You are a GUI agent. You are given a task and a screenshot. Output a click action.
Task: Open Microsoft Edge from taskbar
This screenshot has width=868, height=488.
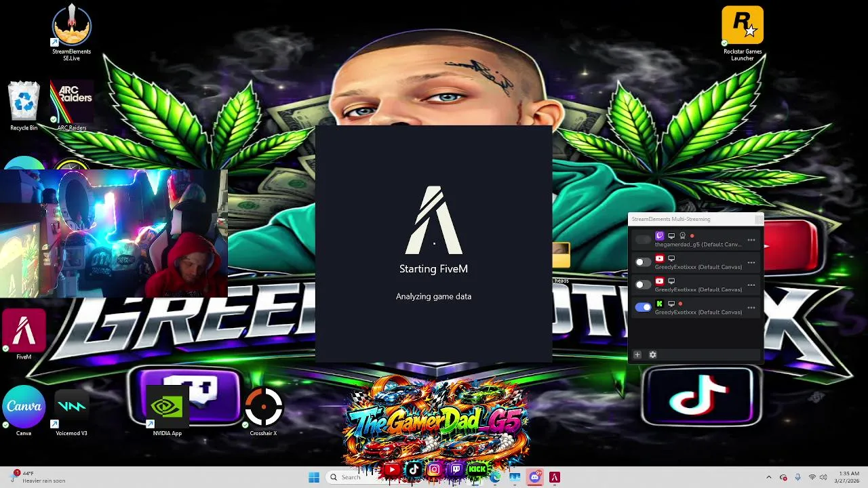(x=495, y=477)
